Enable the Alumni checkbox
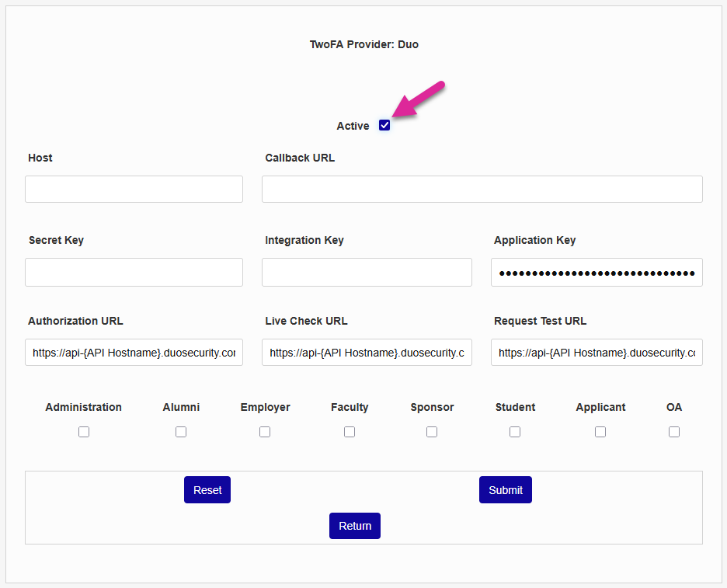This screenshot has width=727, height=588. [x=181, y=432]
